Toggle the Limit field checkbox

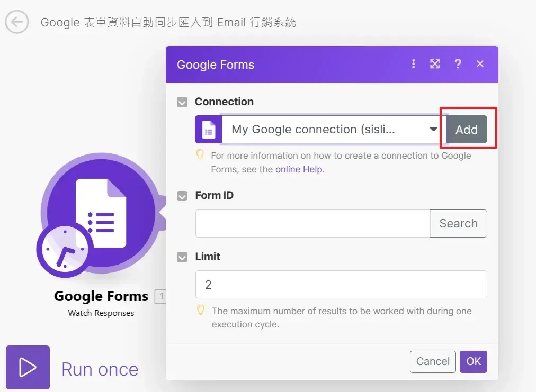click(x=182, y=257)
